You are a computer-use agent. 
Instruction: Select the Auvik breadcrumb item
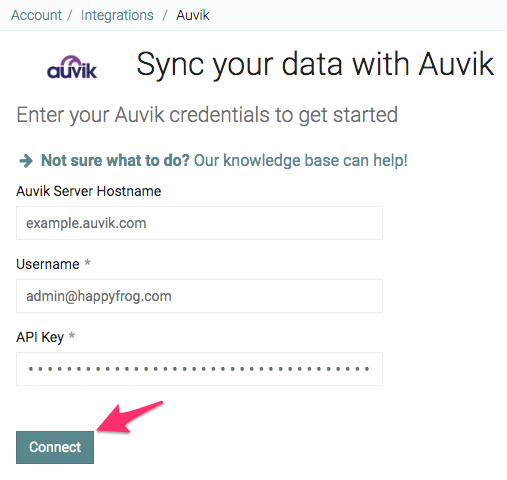tap(193, 15)
